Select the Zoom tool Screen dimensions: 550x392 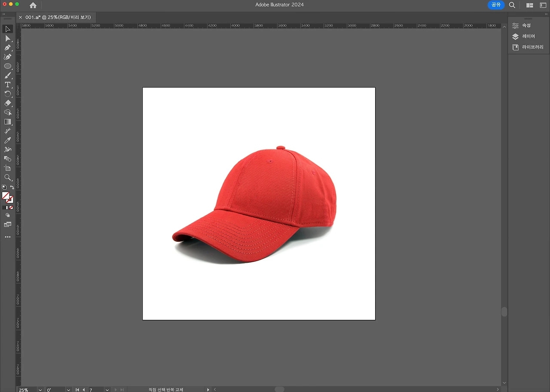[x=8, y=177]
